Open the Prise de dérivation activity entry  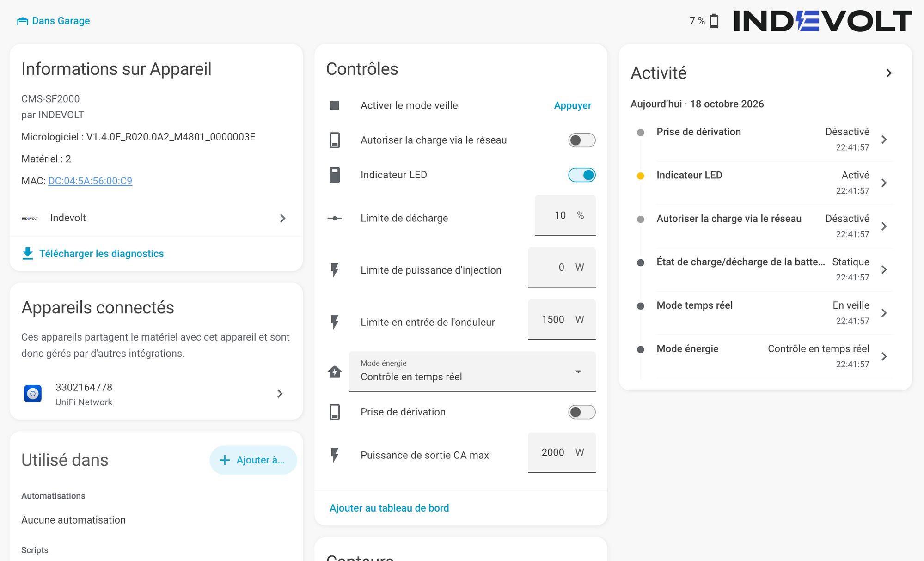(x=765, y=140)
